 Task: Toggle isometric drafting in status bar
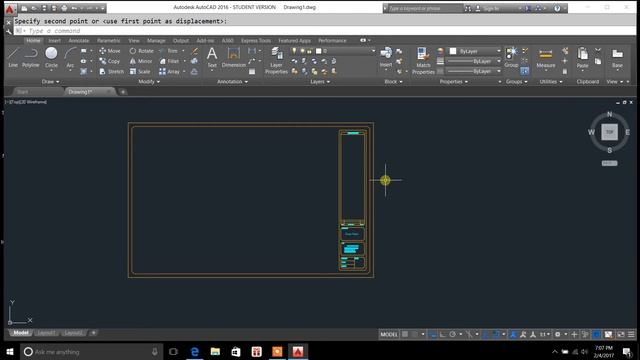click(x=469, y=334)
